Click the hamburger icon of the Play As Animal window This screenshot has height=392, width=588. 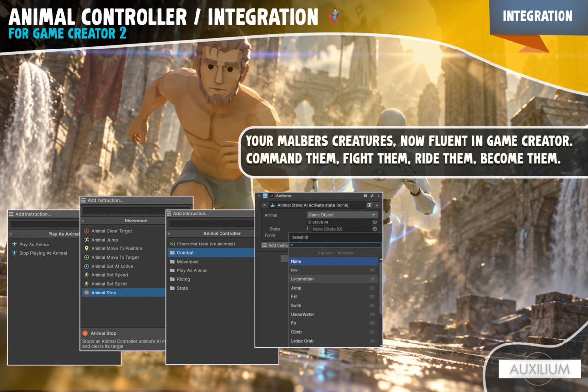[x=11, y=214]
